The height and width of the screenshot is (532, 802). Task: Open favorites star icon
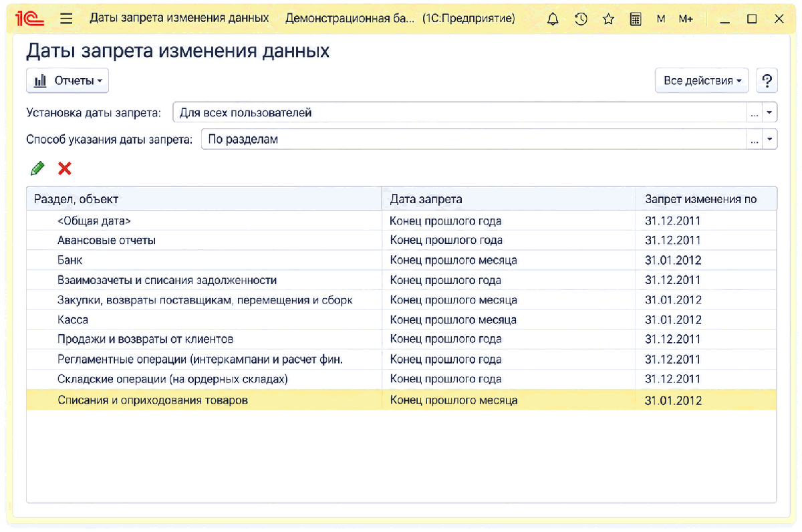pos(608,19)
